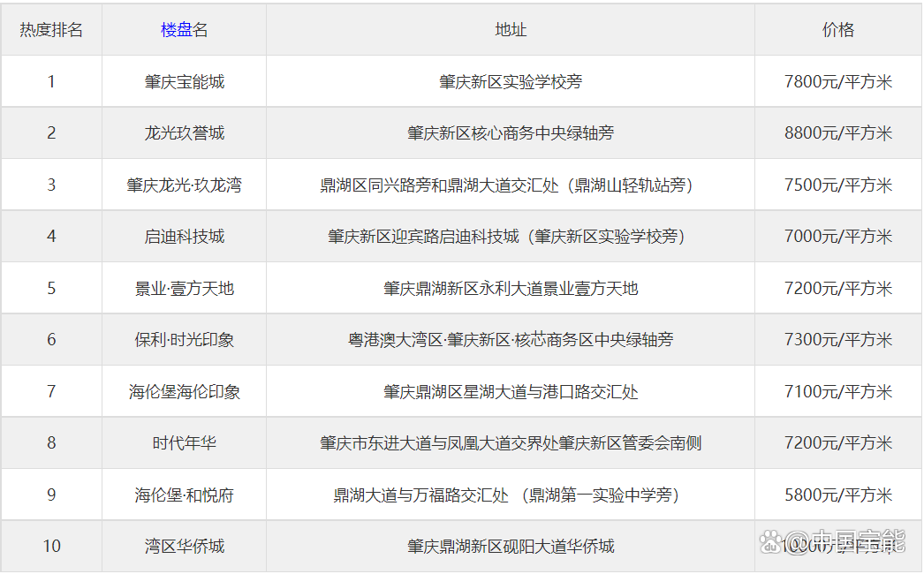Select property name 龙光玖誉城
Viewport: 924px width, 574px height.
[185, 133]
